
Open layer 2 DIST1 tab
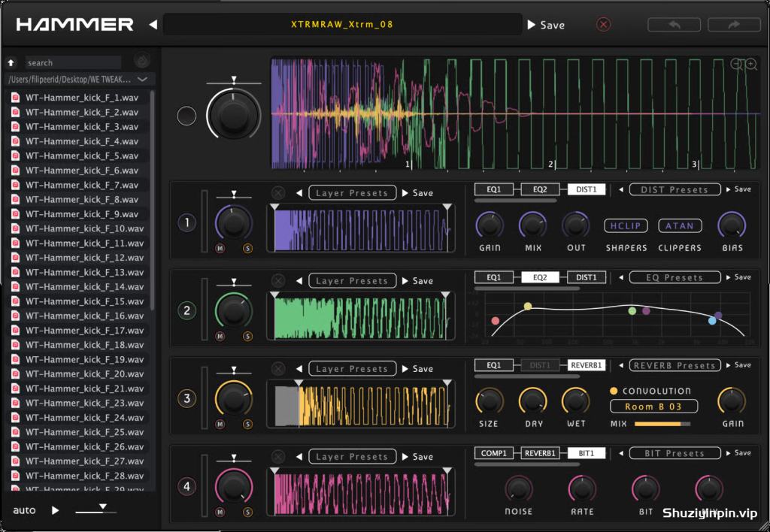pyautogui.click(x=587, y=277)
